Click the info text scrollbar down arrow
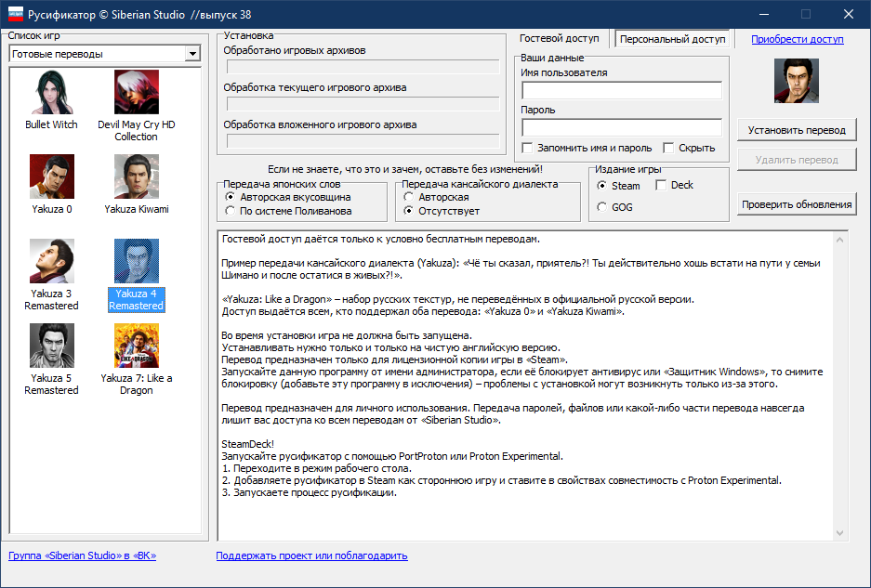871x588 pixels. 839,533
